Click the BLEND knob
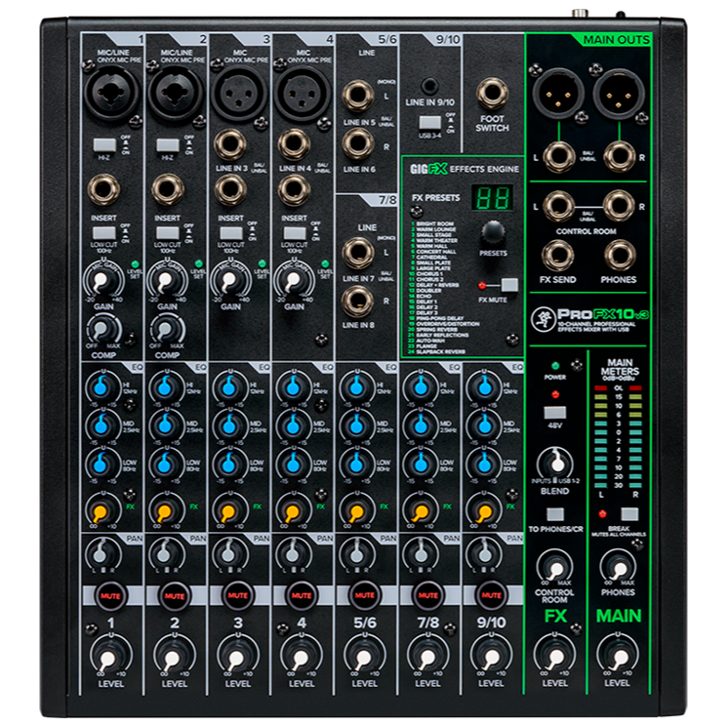Image resolution: width=728 pixels, height=727 pixels. (x=555, y=463)
